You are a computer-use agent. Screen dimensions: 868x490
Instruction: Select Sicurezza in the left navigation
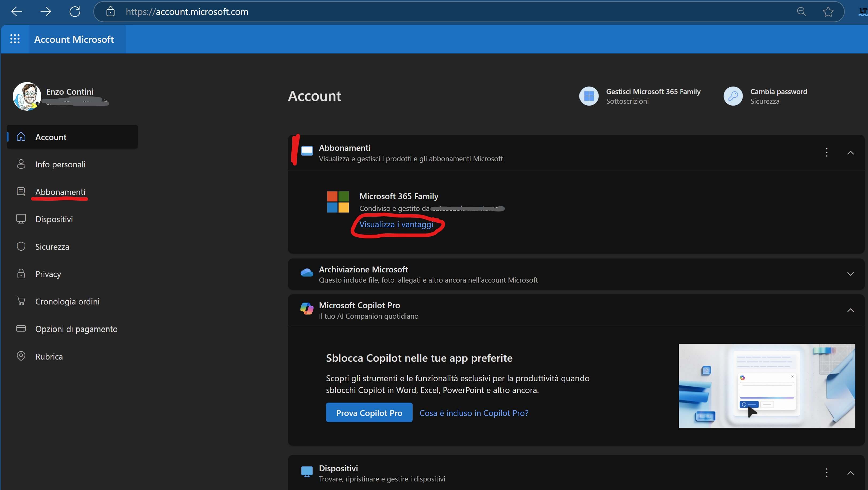coord(52,247)
